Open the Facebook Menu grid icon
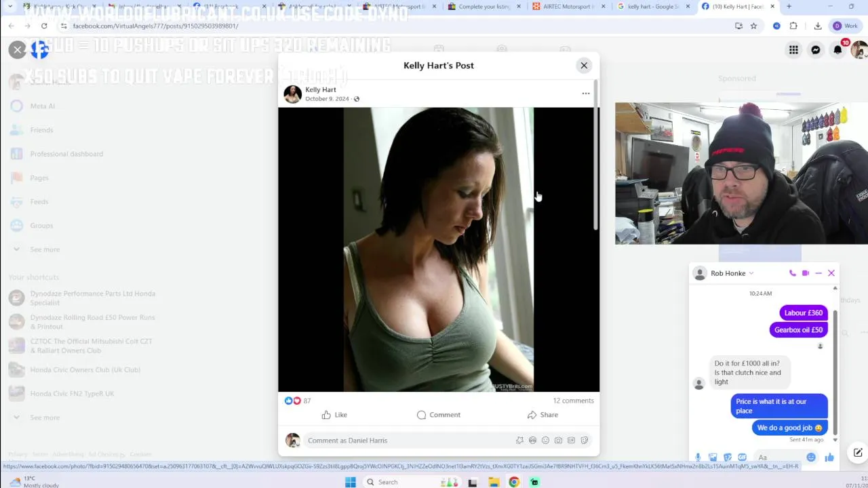Screen dimensions: 868x488 [x=793, y=49]
